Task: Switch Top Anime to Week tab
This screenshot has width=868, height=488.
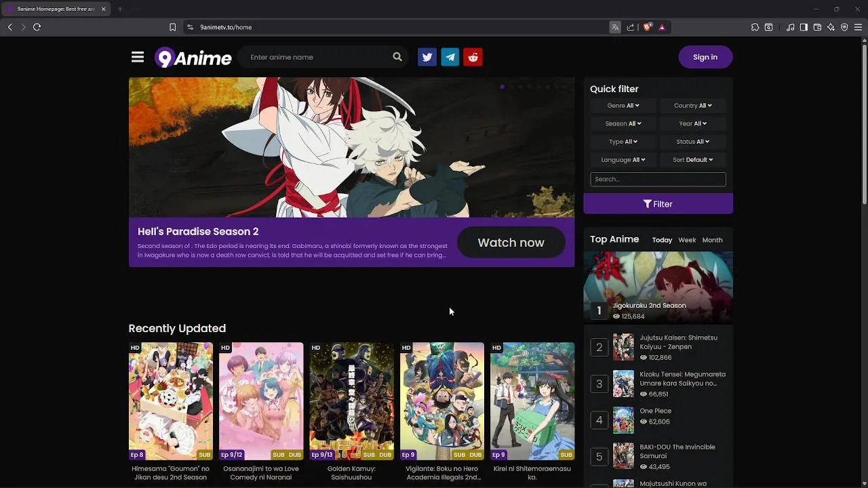Action: click(x=687, y=240)
